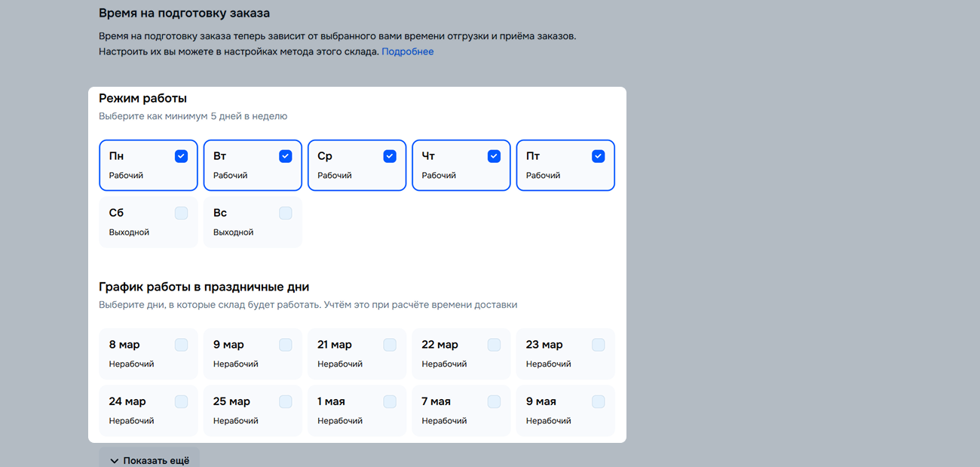Tick the 23 мар checkbox
This screenshot has width=980, height=467.
tap(598, 345)
